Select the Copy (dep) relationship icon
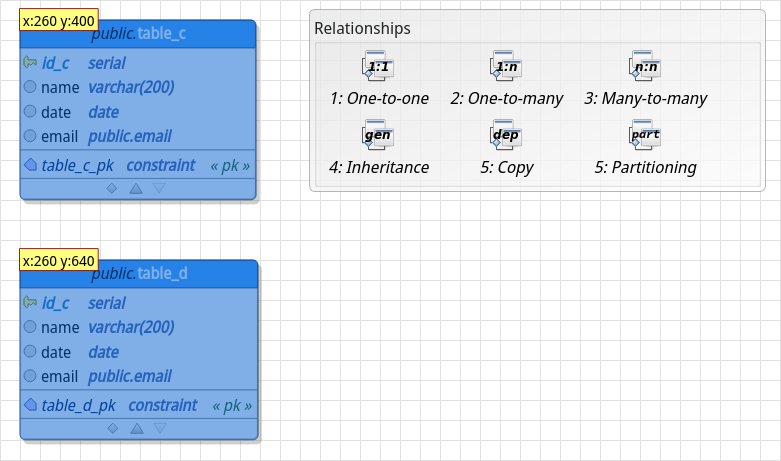781x461 pixels. coord(506,135)
